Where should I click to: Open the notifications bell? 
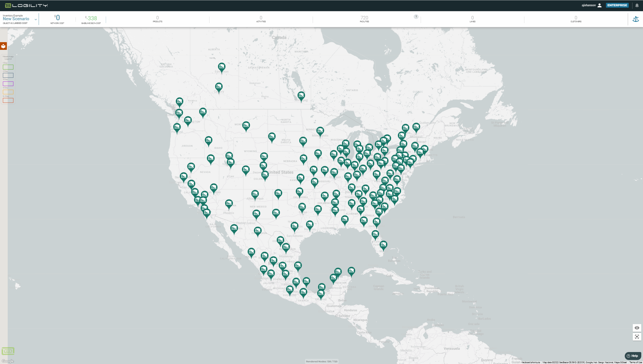pos(637,5)
